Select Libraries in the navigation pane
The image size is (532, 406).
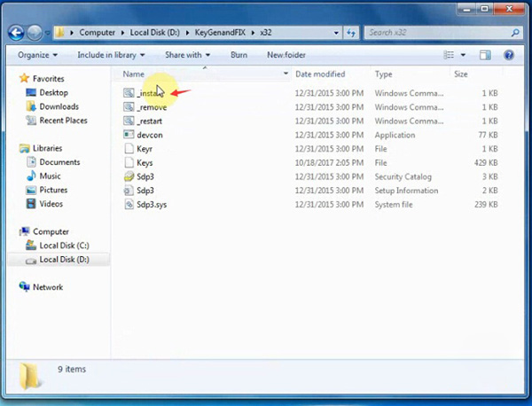47,148
